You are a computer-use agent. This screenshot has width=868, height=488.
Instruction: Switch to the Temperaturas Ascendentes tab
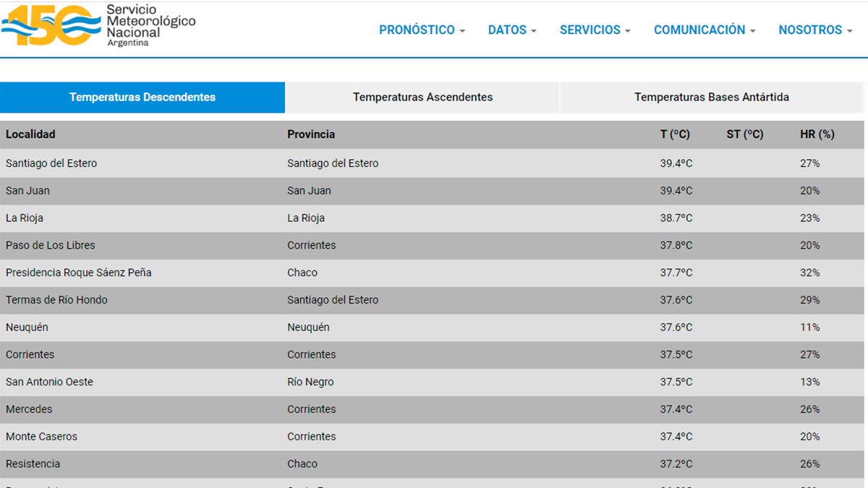pos(422,97)
